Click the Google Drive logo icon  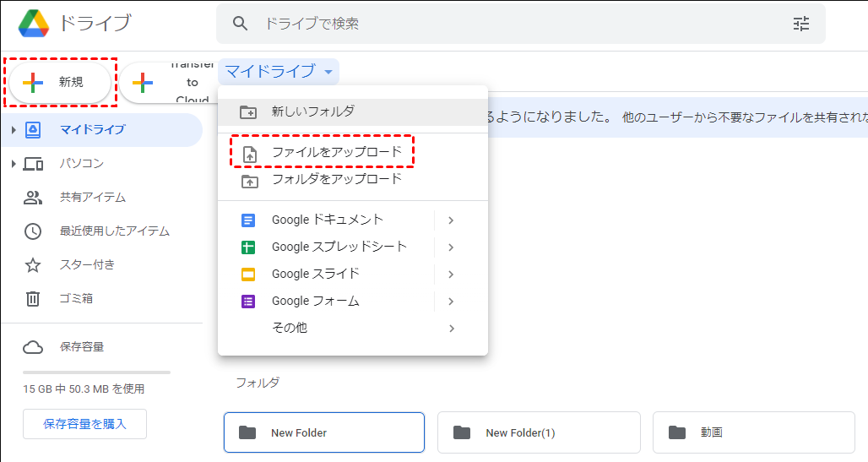33,23
